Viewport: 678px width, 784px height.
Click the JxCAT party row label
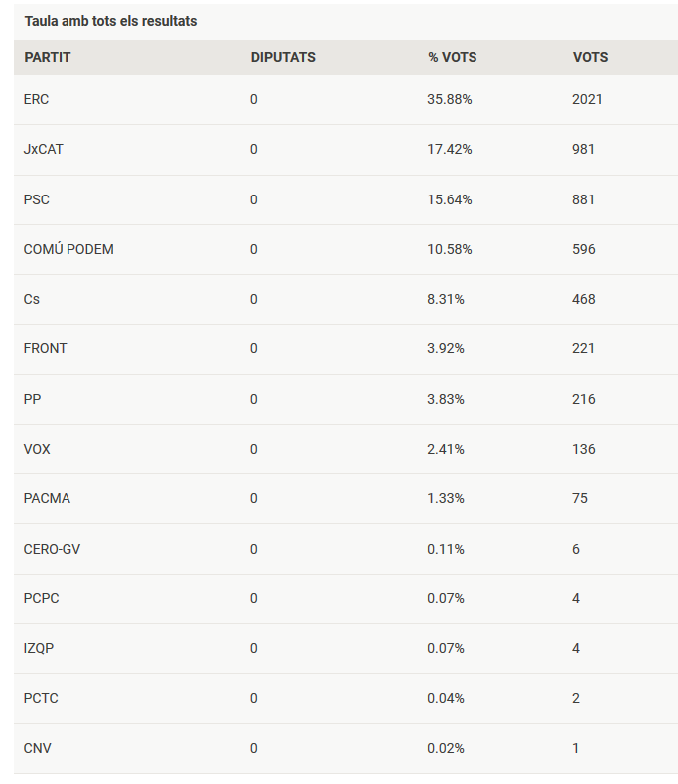tap(44, 149)
